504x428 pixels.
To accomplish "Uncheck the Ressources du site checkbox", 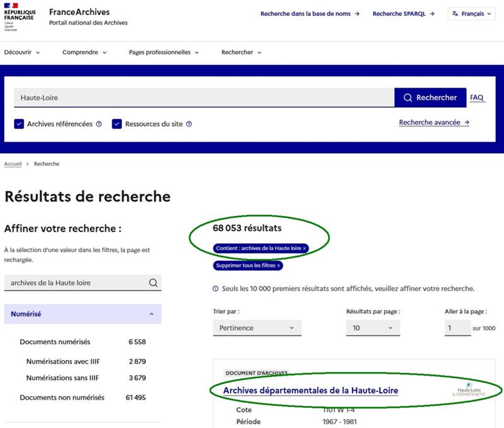I will (x=117, y=124).
